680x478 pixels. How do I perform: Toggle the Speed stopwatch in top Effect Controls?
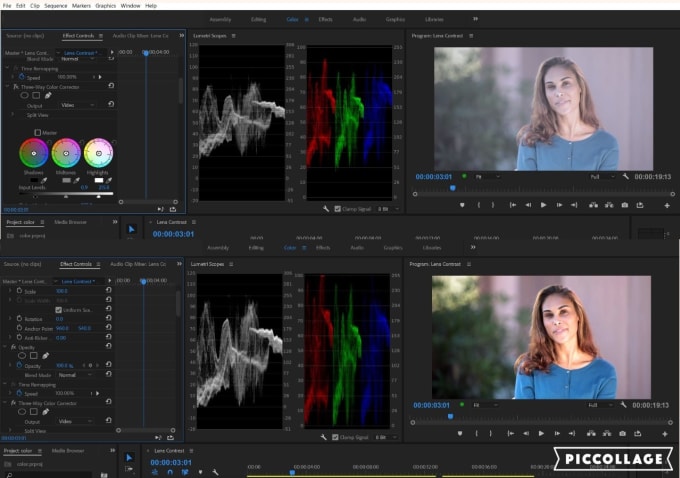coord(22,77)
